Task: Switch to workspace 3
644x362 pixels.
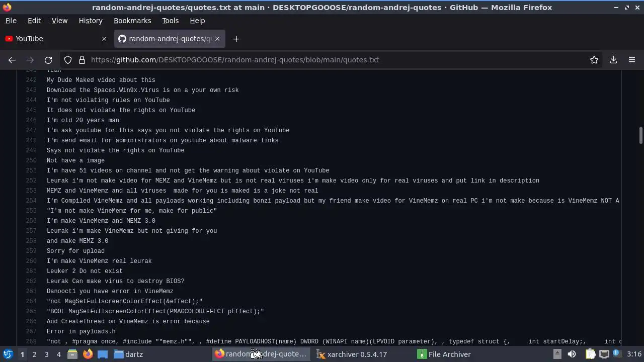Action: coord(46,354)
